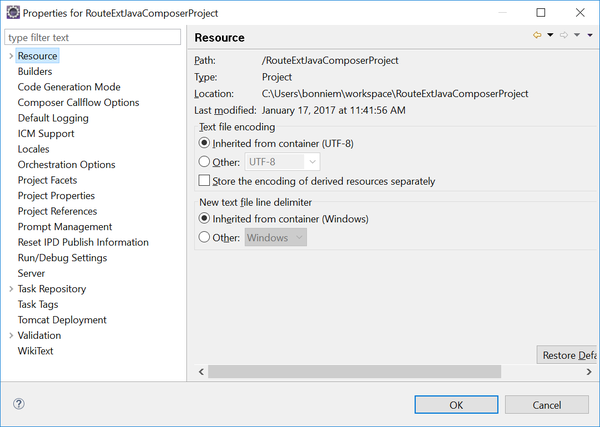
Task: Expand the Resource tree node
Action: pyautogui.click(x=11, y=56)
